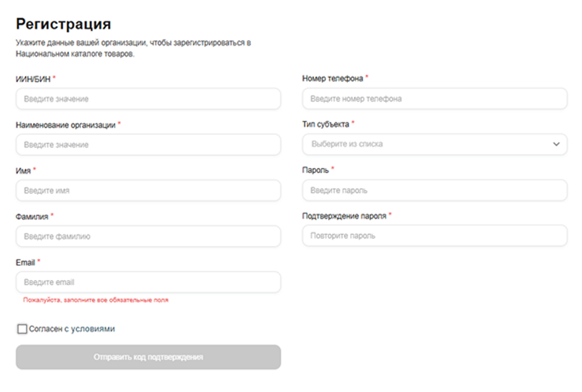
Task: Click the Тип субъекта label
Action: point(325,124)
